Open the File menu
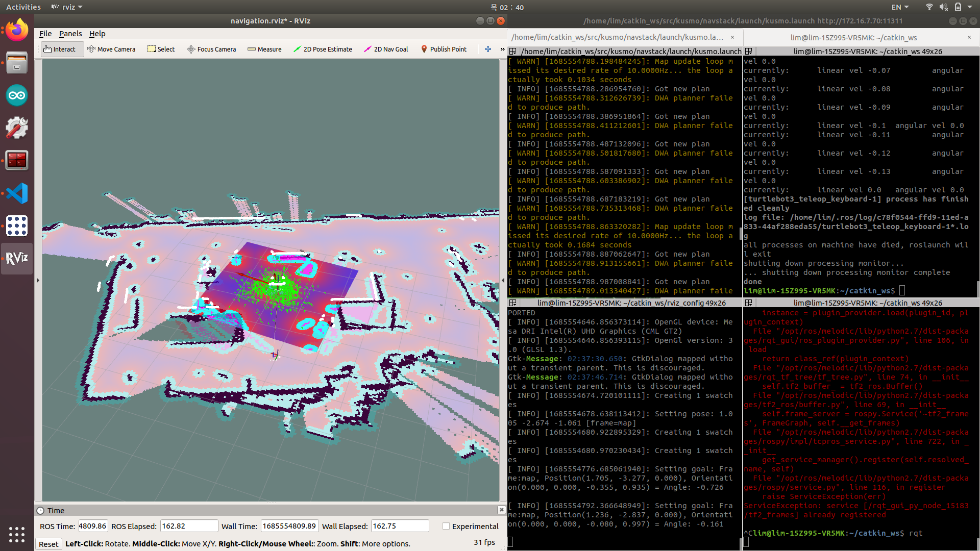Screen dimensions: 980x551 [45, 34]
